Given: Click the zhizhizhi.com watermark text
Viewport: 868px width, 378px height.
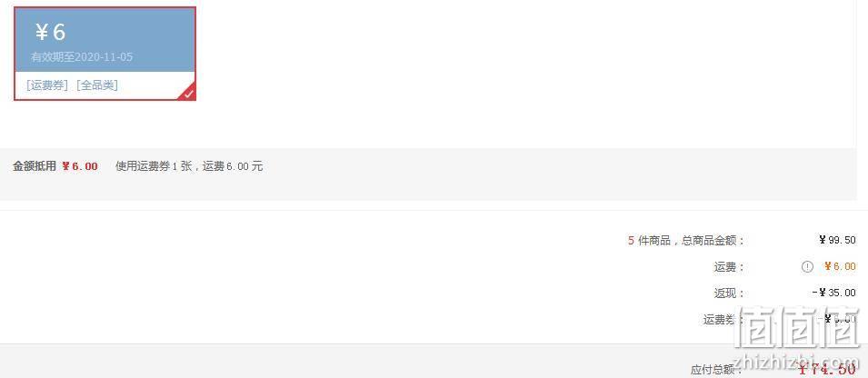Looking at the screenshot, I should [x=797, y=358].
